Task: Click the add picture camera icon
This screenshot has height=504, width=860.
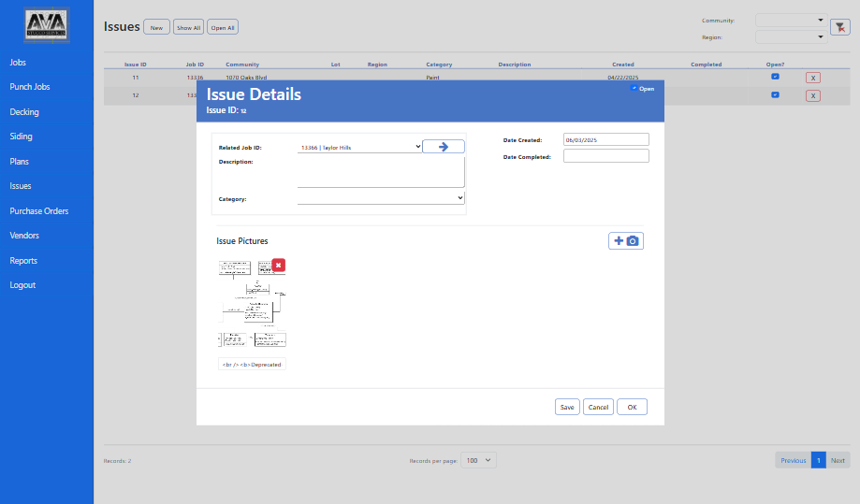Action: (626, 241)
